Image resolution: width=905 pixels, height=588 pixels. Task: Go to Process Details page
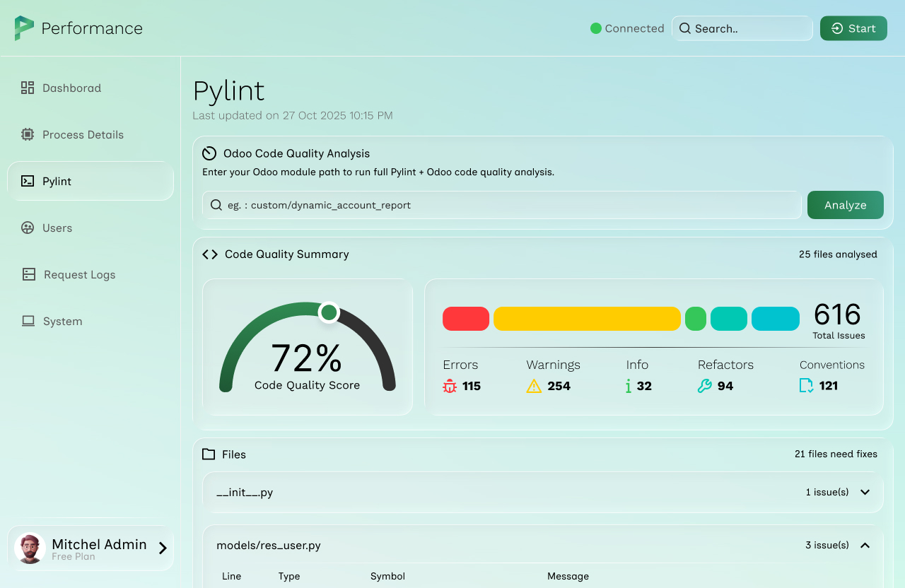83,134
